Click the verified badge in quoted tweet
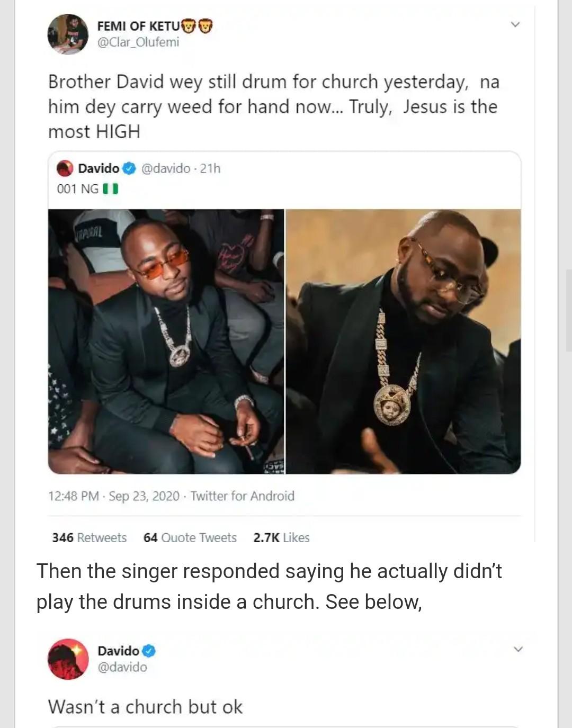572x728 pixels. click(129, 168)
